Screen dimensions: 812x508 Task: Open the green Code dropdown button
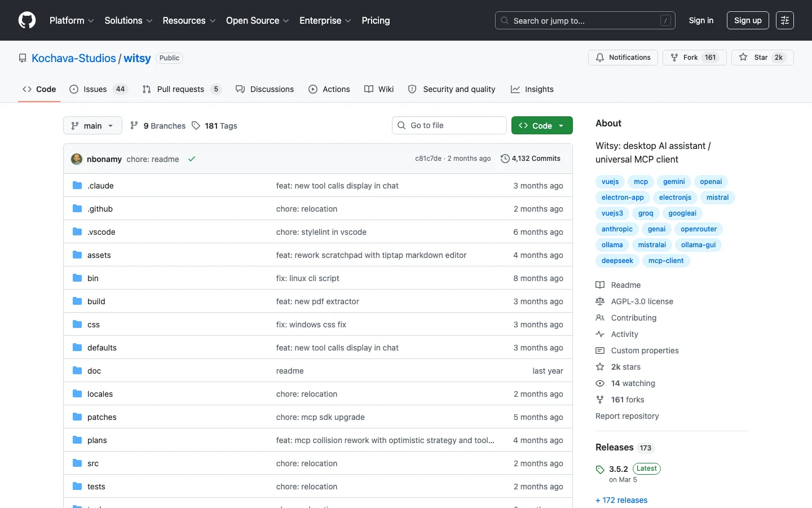coord(542,125)
